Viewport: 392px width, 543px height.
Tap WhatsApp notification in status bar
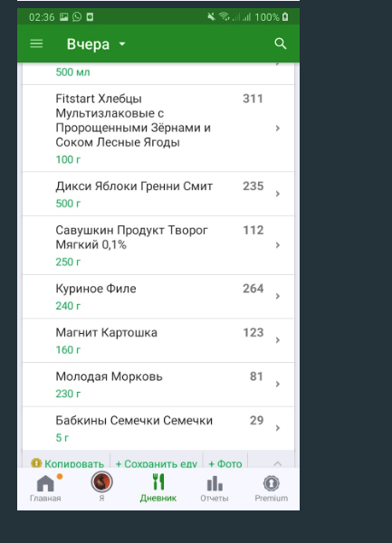(77, 16)
